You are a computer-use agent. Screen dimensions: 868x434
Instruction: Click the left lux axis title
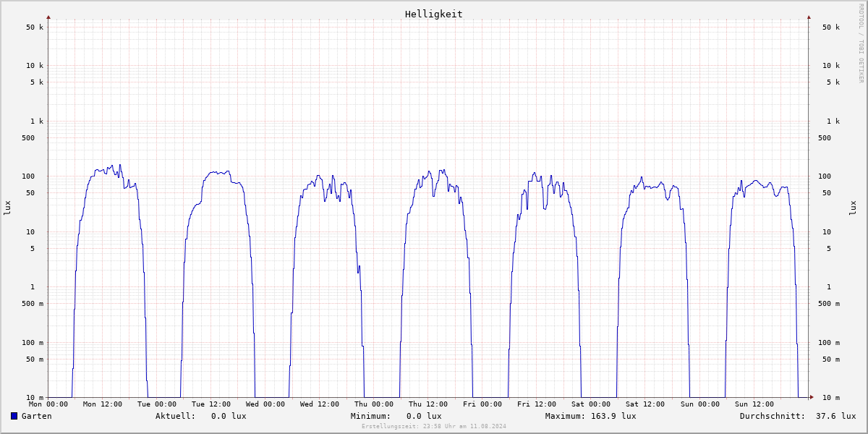point(7,208)
